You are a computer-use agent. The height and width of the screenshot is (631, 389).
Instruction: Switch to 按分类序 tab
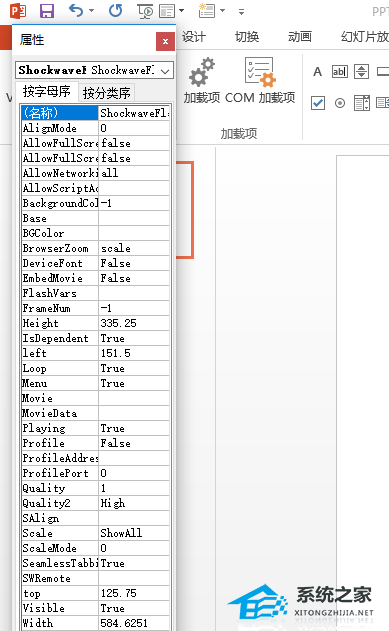coord(107,93)
